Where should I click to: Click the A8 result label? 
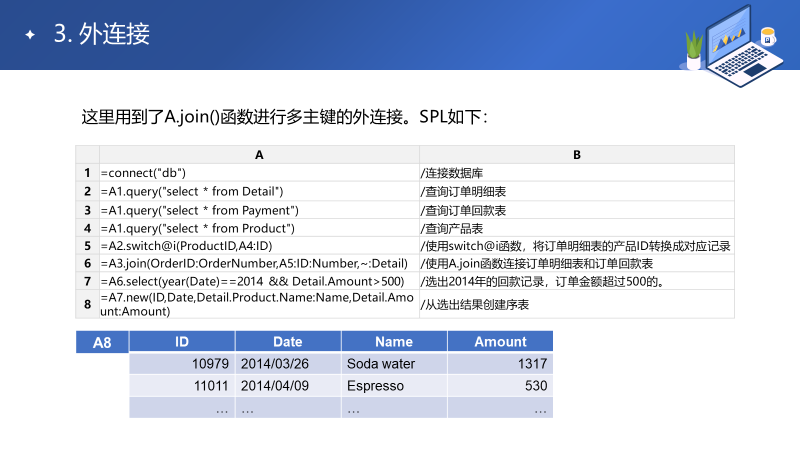pos(102,342)
